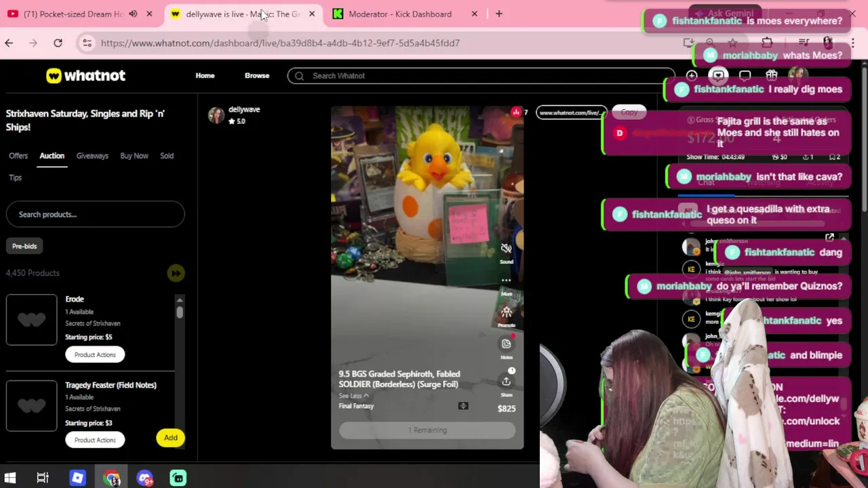The width and height of the screenshot is (868, 488).
Task: Click the Erode product title
Action: coord(75,299)
